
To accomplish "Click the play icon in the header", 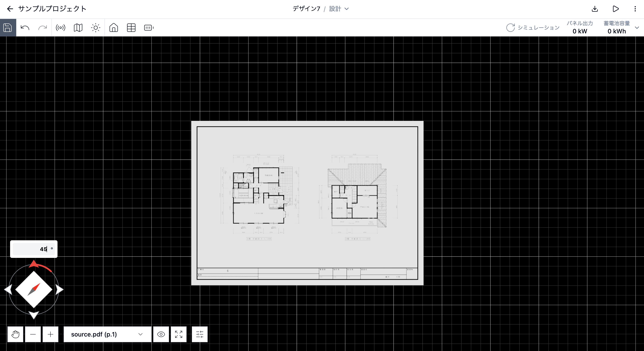I will pos(616,9).
